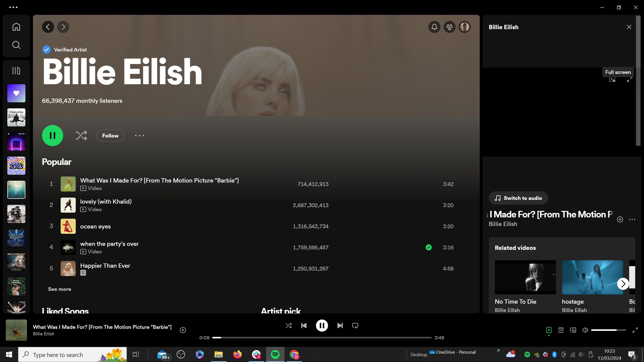Open Slack from the taskbar
The width and height of the screenshot is (644, 362).
(x=256, y=355)
